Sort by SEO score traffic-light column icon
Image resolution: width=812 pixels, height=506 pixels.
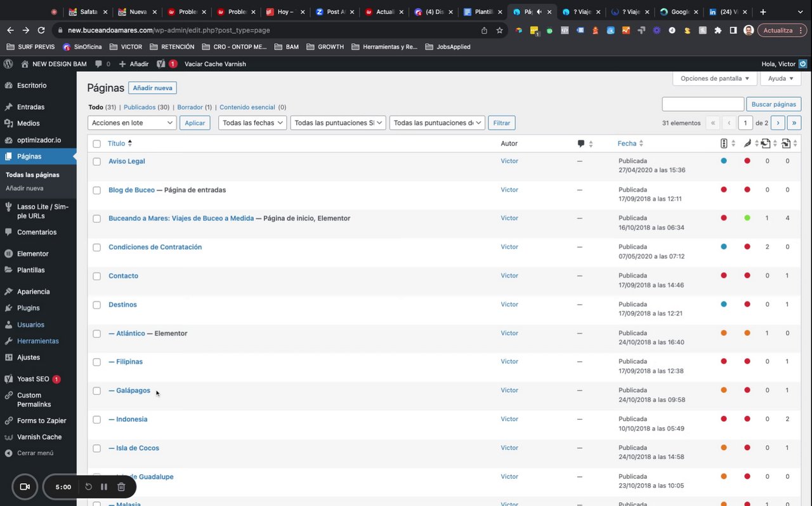(x=724, y=144)
